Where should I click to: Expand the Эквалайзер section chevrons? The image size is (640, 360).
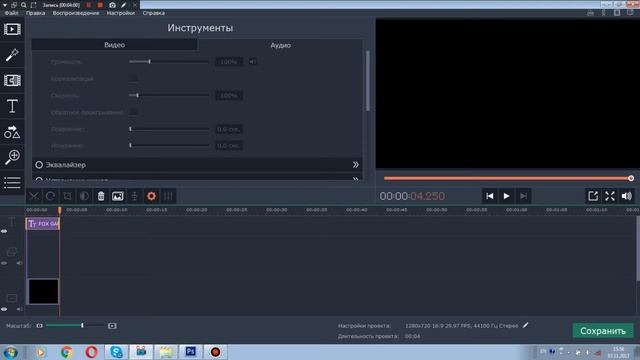[356, 165]
